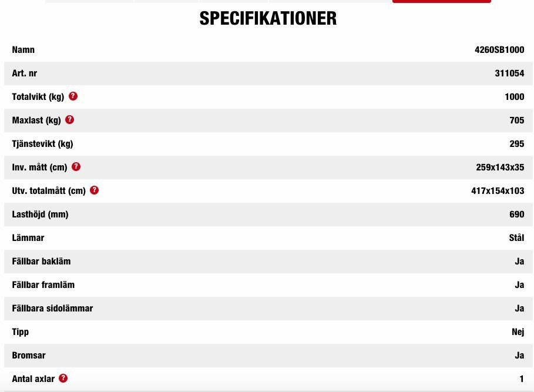Click the Fällbara sidolämmar label
Image resolution: width=534 pixels, height=392 pixels.
pyautogui.click(x=52, y=309)
